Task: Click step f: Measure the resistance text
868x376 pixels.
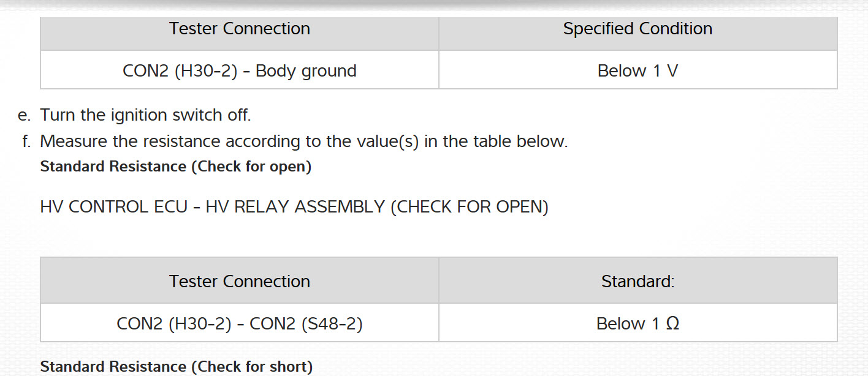Action: pos(303,141)
